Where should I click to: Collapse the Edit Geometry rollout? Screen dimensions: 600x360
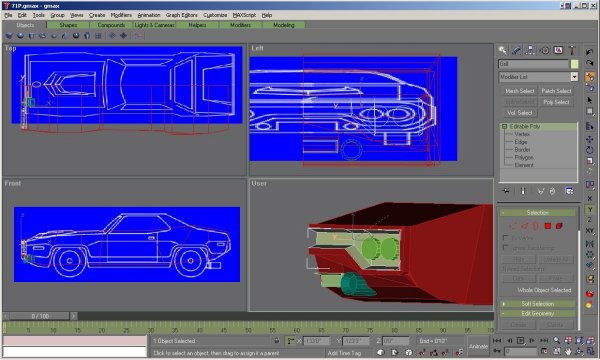click(538, 313)
